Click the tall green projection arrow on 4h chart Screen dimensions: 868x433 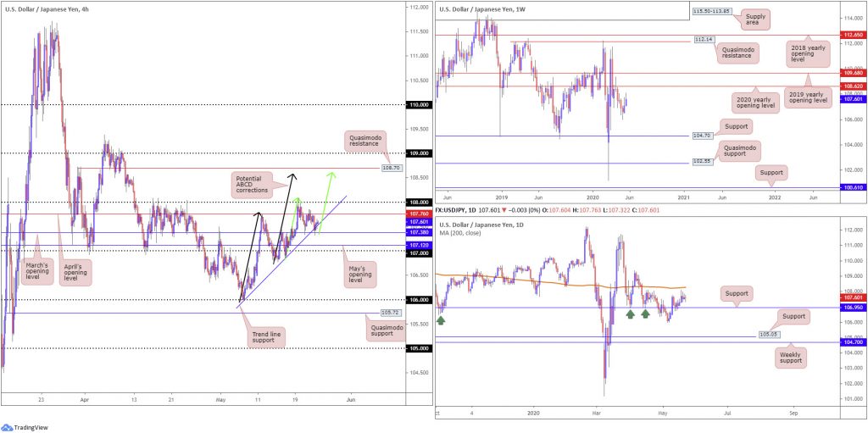pyautogui.click(x=325, y=203)
